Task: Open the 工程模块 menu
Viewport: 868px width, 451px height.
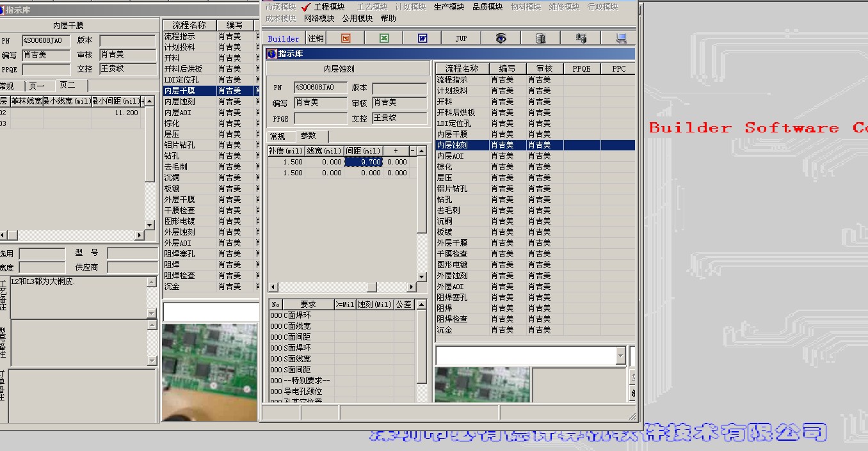Action: click(329, 7)
